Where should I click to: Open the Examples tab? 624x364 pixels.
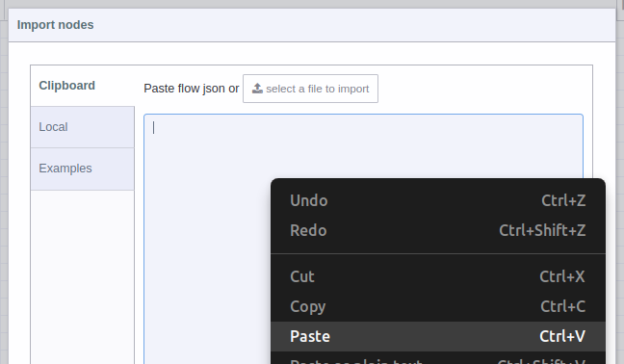point(83,169)
